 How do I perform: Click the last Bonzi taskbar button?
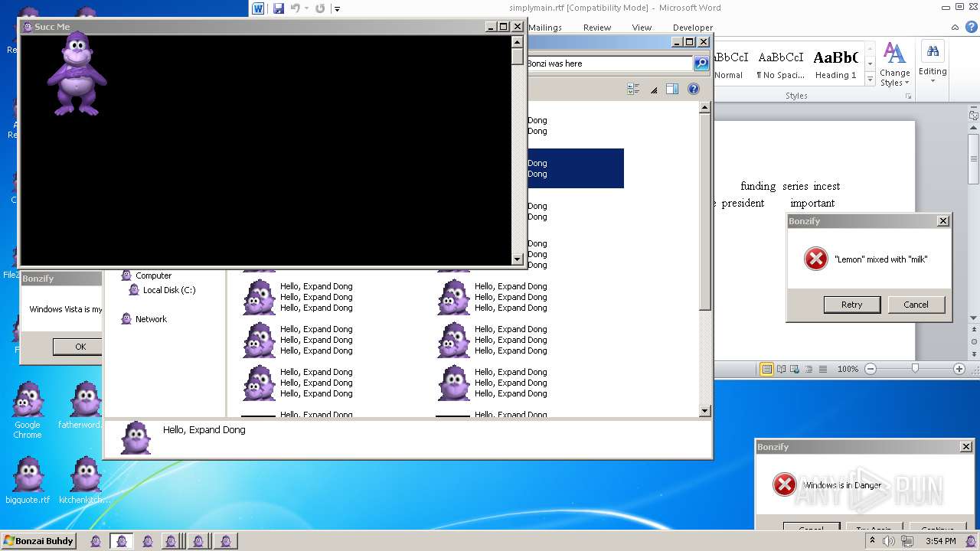point(225,542)
